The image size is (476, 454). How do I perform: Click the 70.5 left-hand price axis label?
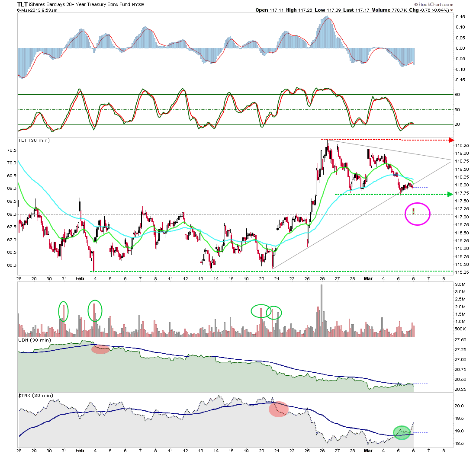coord(12,150)
